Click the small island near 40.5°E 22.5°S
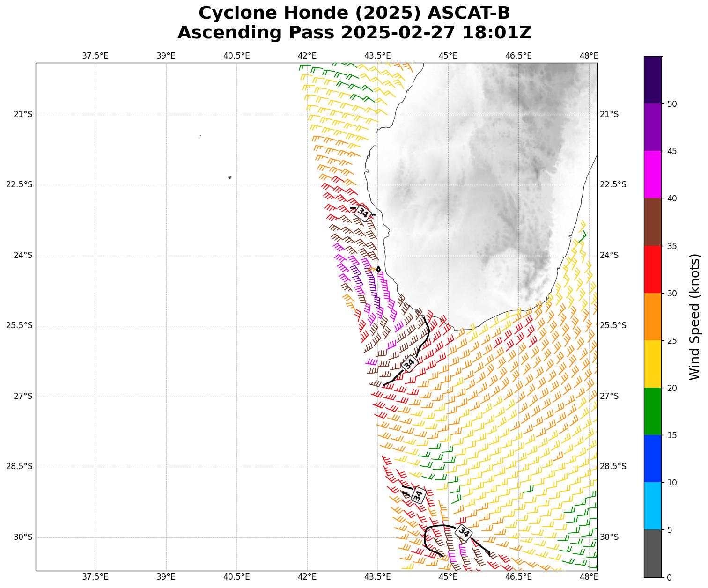The width and height of the screenshot is (708, 588). (229, 177)
